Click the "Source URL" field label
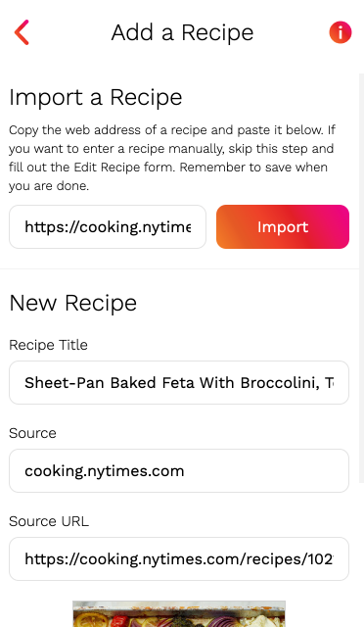This screenshot has height=627, width=364. (49, 521)
